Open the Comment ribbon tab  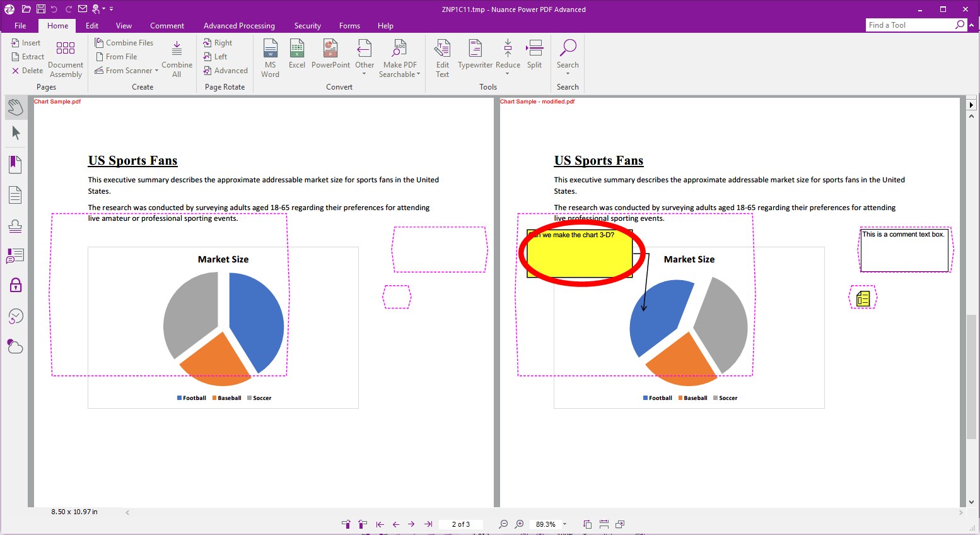[166, 25]
